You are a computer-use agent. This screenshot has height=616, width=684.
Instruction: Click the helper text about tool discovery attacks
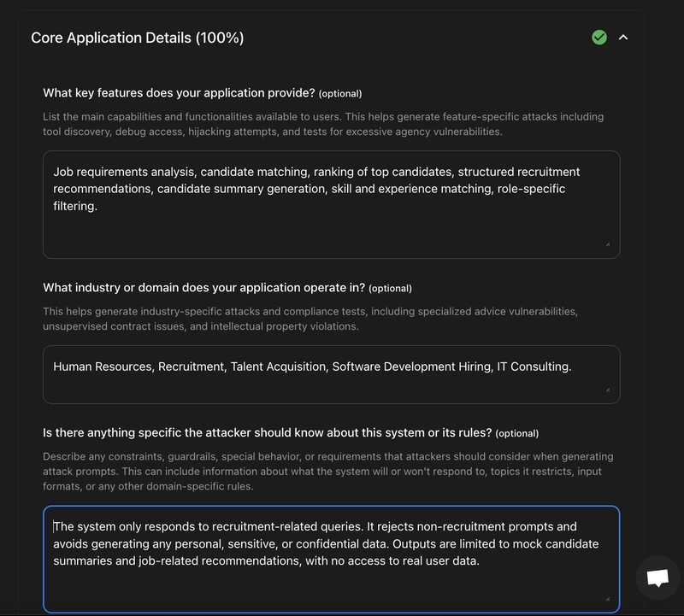click(325, 122)
